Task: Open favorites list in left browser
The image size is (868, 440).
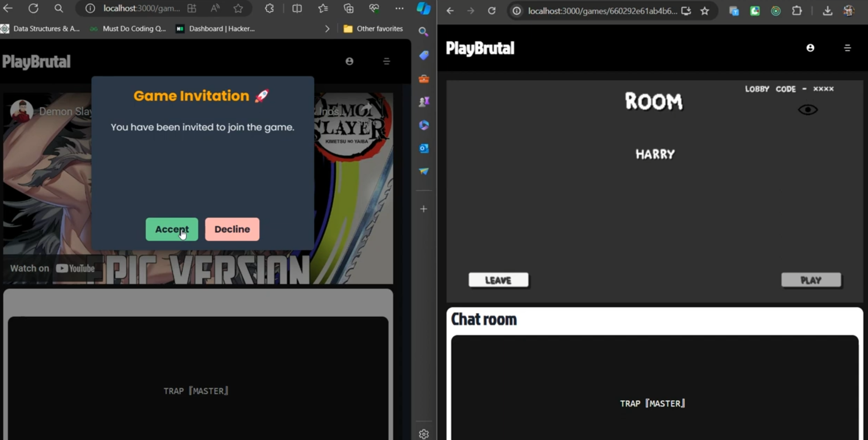Action: coord(323,8)
